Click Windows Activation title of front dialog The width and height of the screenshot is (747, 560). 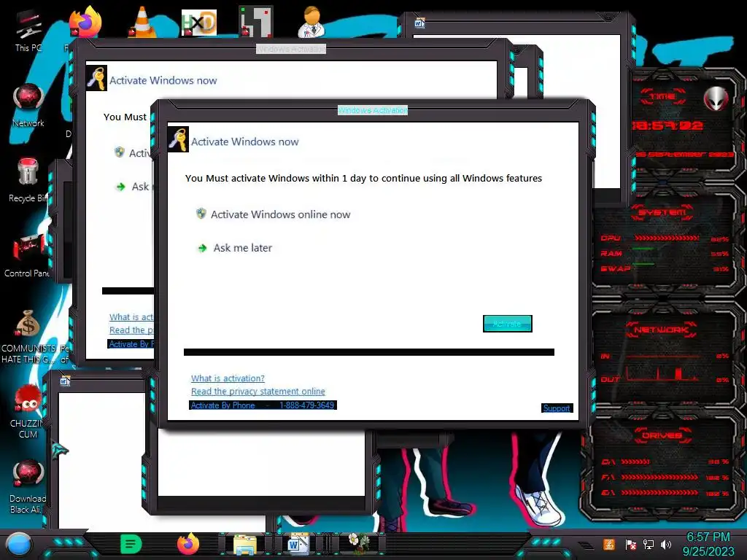(x=373, y=110)
